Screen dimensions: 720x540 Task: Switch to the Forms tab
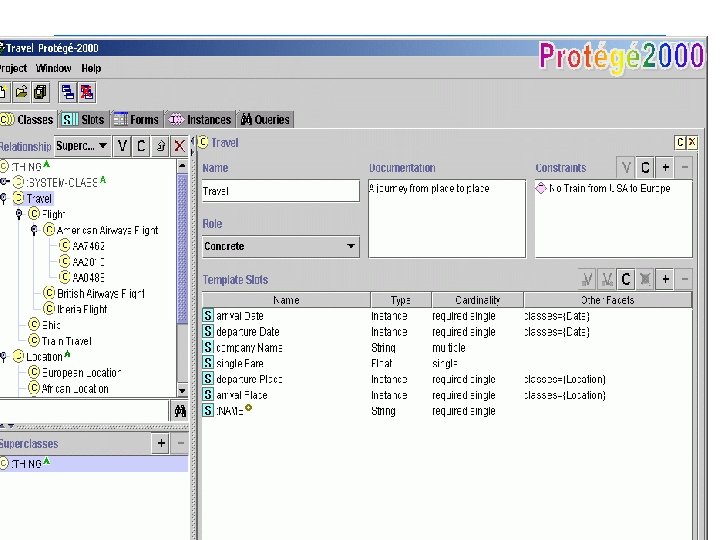(136, 120)
